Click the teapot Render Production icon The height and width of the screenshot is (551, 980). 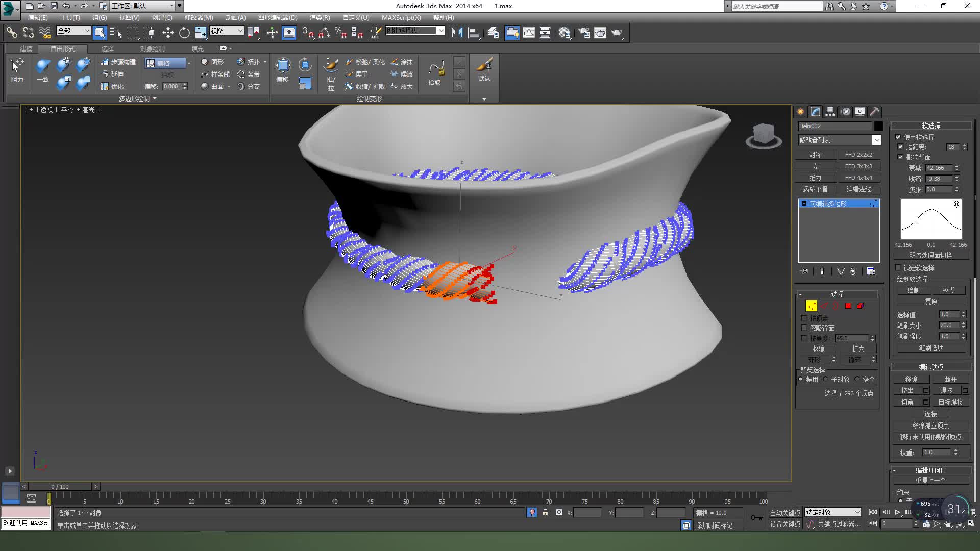coord(617,33)
